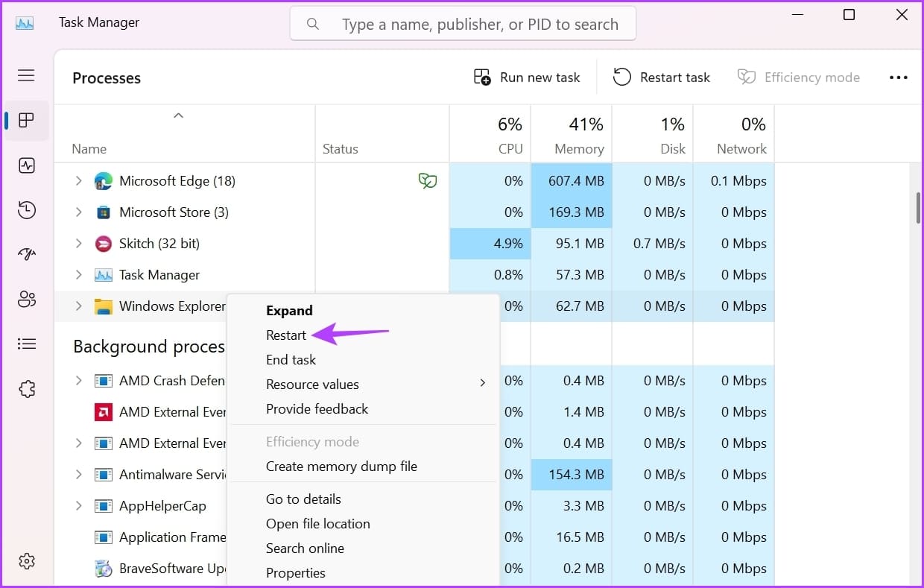Expand the AMD Crash Defender process

[x=78, y=381]
